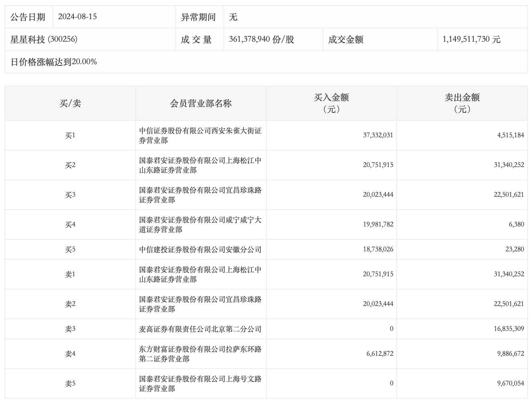The image size is (532, 400).
Task: Click sell amount 16,835,309
Action: coord(509,329)
